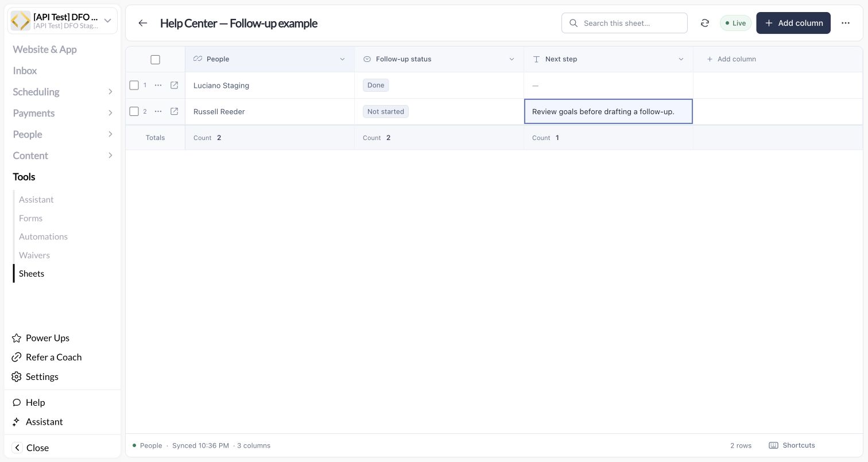Check the row 1 Luciano Staging checkbox
This screenshot has height=462, width=868.
(134, 86)
